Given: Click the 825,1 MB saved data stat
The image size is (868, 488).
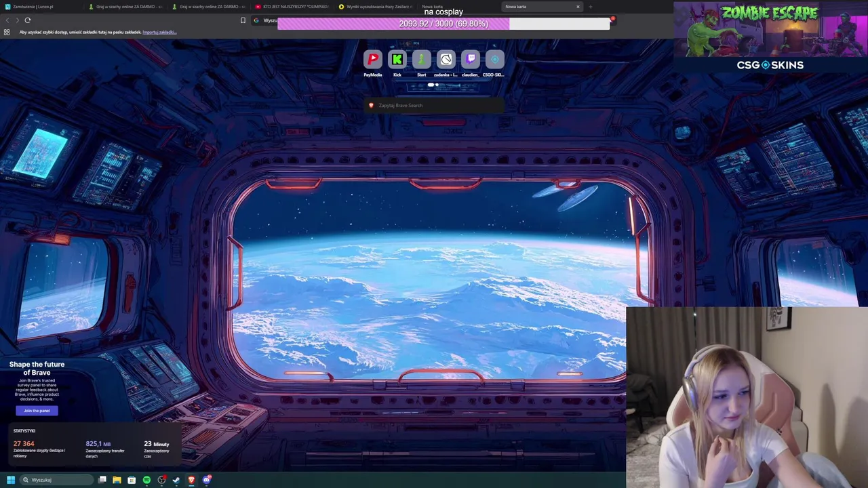Looking at the screenshot, I should click(98, 443).
